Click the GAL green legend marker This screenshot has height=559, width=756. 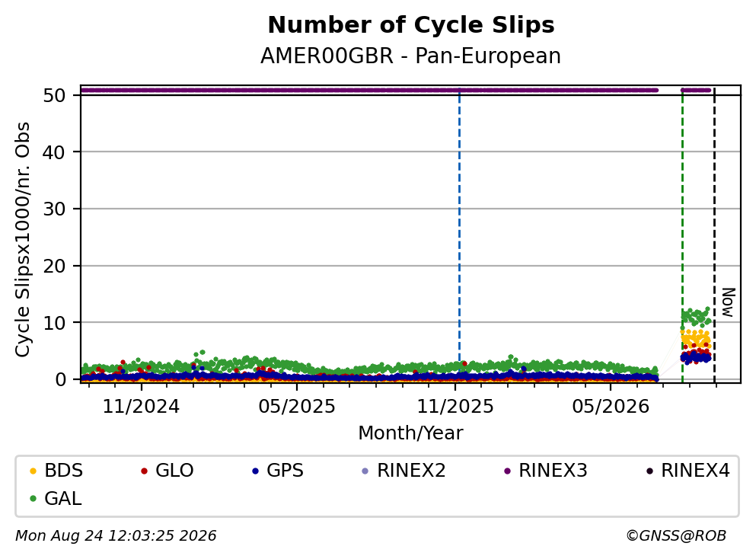[x=33, y=499]
